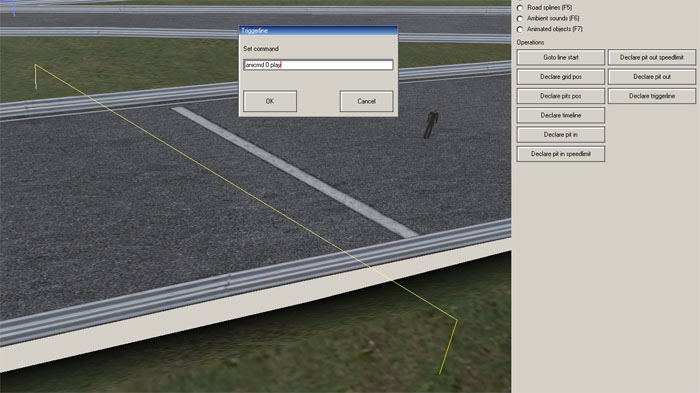Image resolution: width=700 pixels, height=393 pixels.
Task: Click the Triggerline dialog title bar
Action: coord(318,30)
